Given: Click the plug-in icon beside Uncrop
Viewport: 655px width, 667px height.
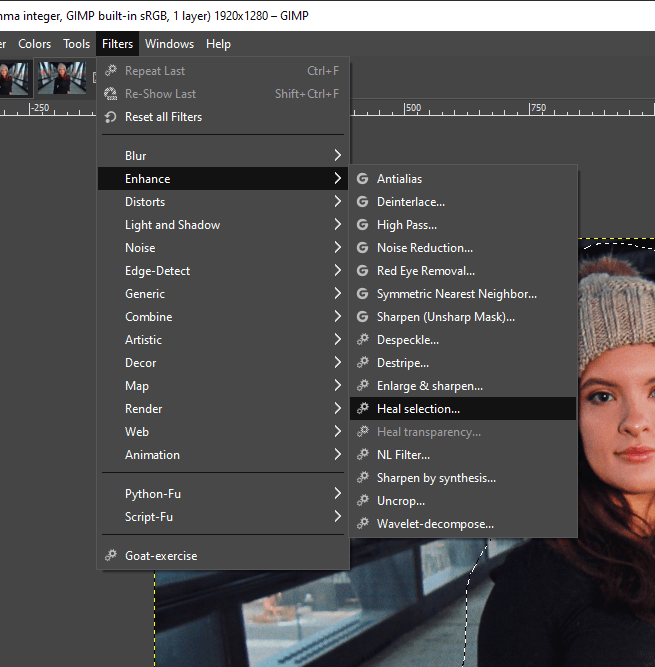Looking at the screenshot, I should (362, 500).
